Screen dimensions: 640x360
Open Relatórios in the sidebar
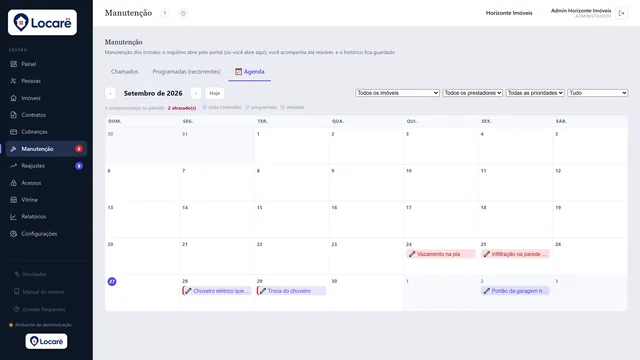(46, 217)
